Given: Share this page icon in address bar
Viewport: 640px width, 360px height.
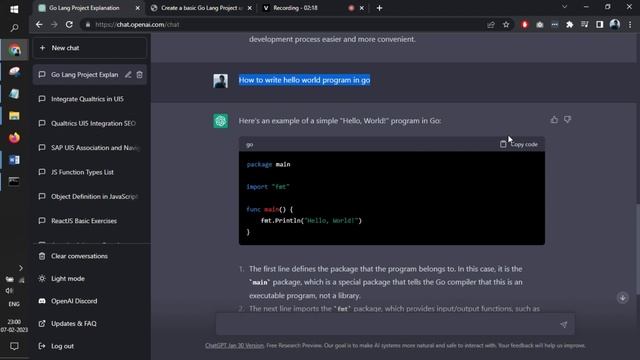Looking at the screenshot, I should click(x=491, y=25).
